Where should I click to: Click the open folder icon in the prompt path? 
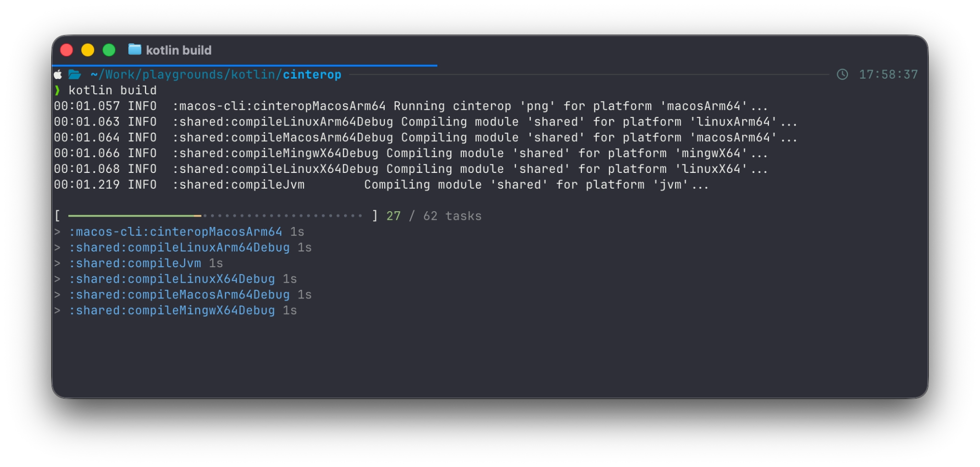(75, 74)
